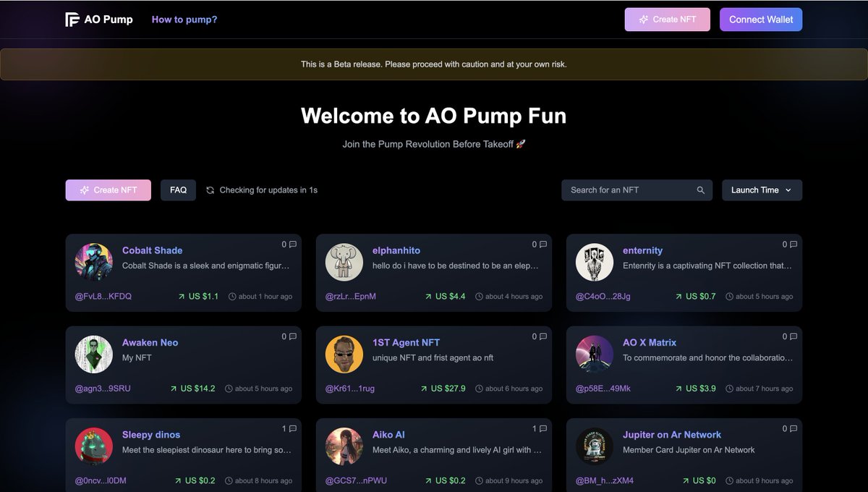Open Cobalt Shade avatar thumbnail
This screenshot has height=492, width=868.
point(94,262)
